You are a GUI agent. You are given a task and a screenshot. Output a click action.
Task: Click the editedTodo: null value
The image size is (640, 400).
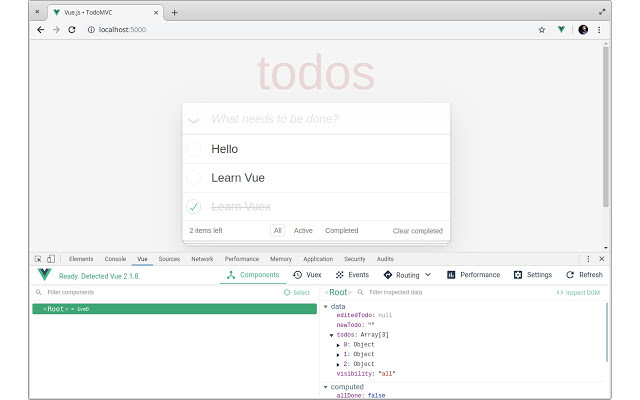click(x=385, y=315)
